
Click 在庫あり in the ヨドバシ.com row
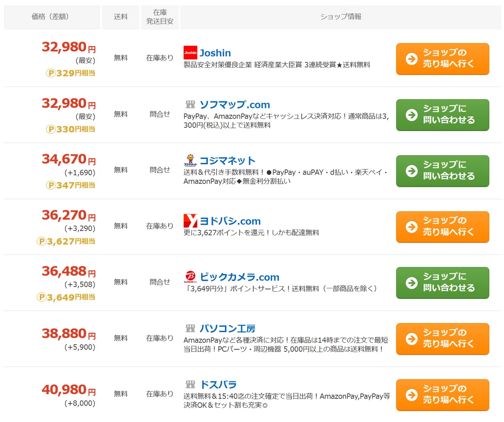point(160,226)
